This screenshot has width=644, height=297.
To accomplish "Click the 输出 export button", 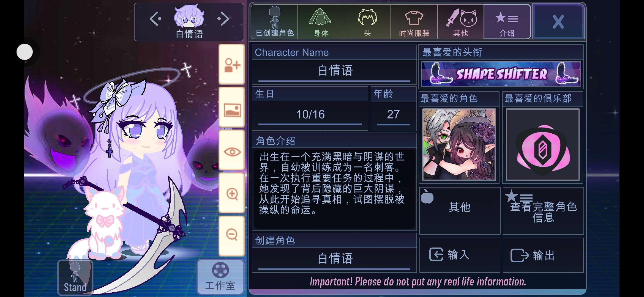I will tap(543, 255).
